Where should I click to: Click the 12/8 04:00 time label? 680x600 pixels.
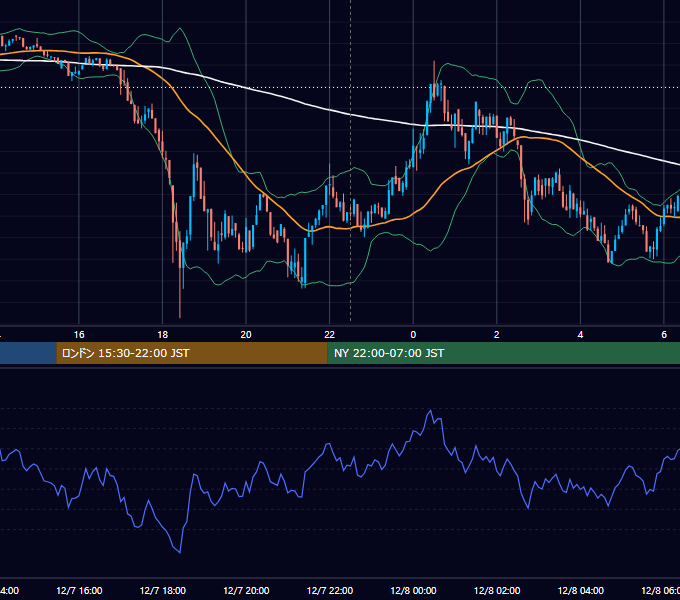point(581,590)
